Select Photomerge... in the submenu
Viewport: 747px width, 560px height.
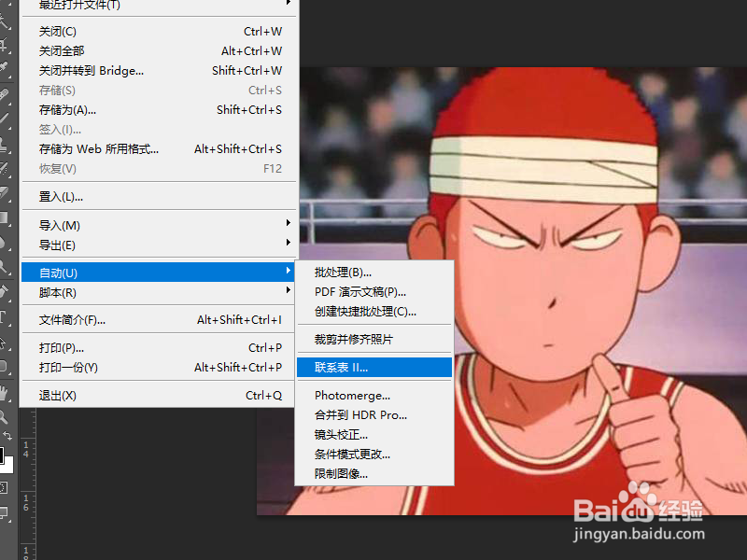(374, 395)
